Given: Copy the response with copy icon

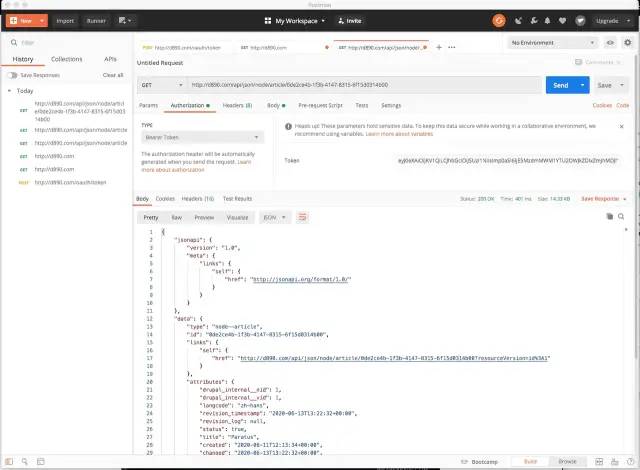Looking at the screenshot, I should (609, 216).
